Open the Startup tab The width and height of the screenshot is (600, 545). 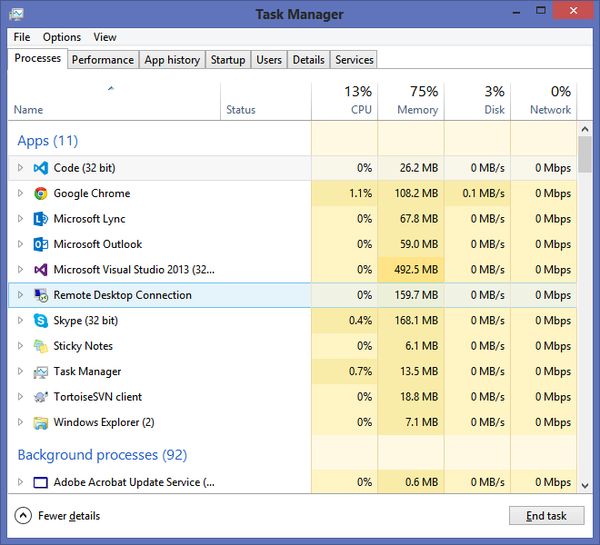coord(228,60)
